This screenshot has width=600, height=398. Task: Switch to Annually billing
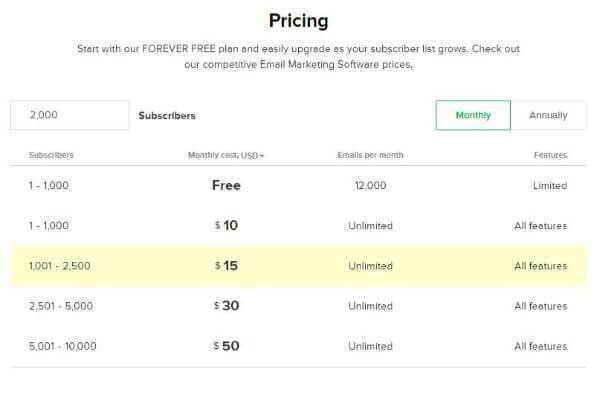pyautogui.click(x=548, y=115)
